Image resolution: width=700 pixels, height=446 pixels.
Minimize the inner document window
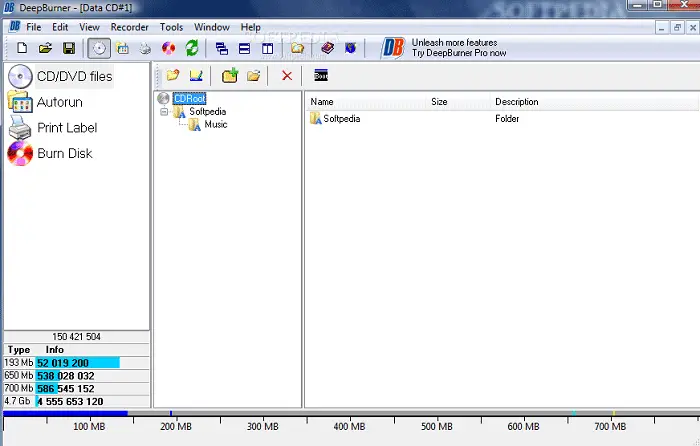coord(662,27)
